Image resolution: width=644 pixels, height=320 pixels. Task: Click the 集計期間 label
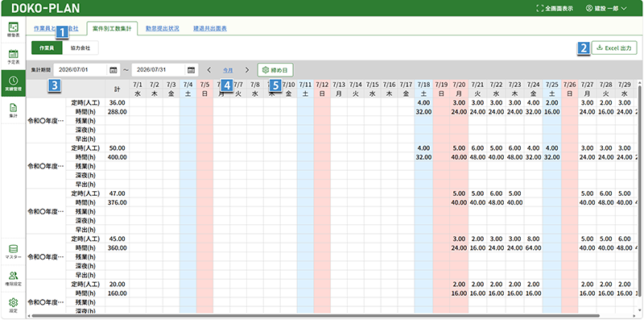point(40,70)
